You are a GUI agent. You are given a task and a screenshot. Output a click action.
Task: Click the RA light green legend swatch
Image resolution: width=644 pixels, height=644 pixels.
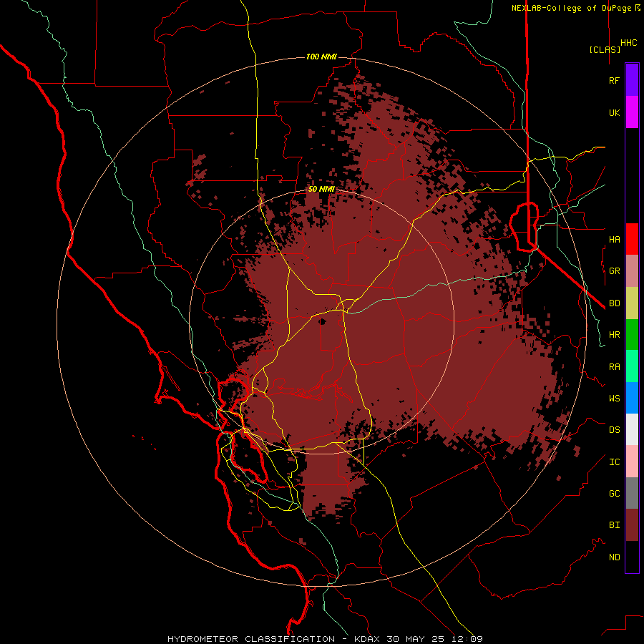(x=632, y=366)
